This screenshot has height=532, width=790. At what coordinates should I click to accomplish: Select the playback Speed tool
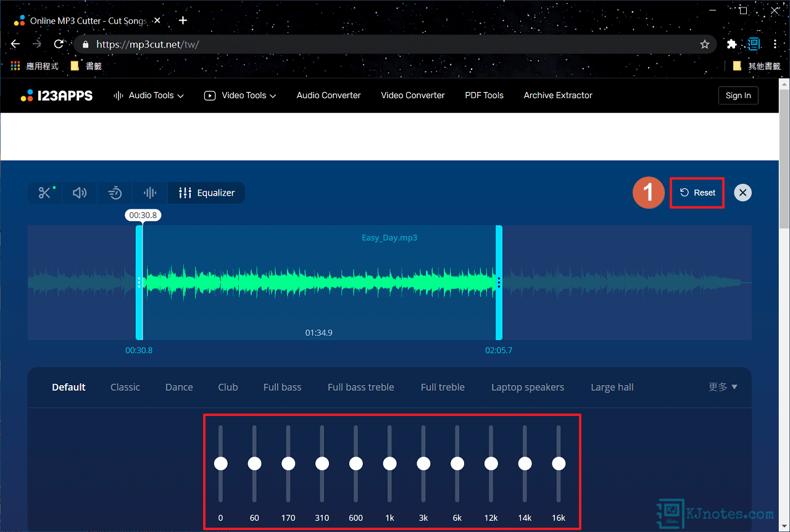[x=114, y=193]
